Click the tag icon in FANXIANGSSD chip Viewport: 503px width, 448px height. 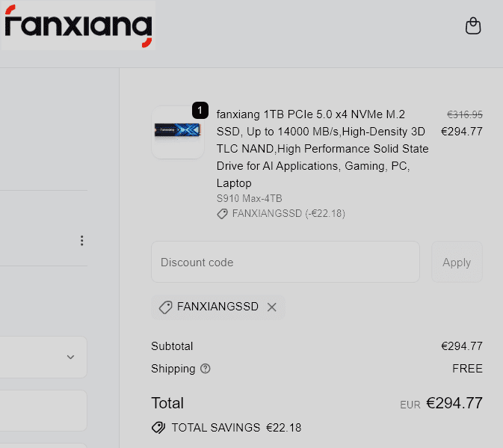click(x=165, y=307)
